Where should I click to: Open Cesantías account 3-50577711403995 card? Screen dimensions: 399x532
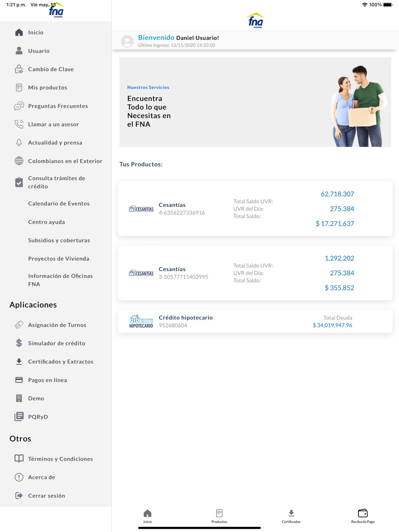(x=255, y=273)
